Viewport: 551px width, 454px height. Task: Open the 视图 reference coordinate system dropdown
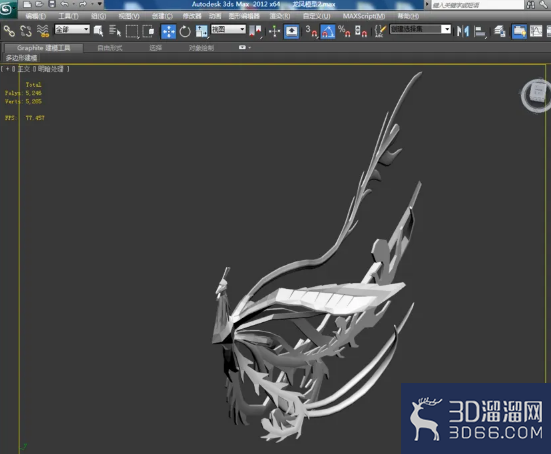pyautogui.click(x=228, y=29)
